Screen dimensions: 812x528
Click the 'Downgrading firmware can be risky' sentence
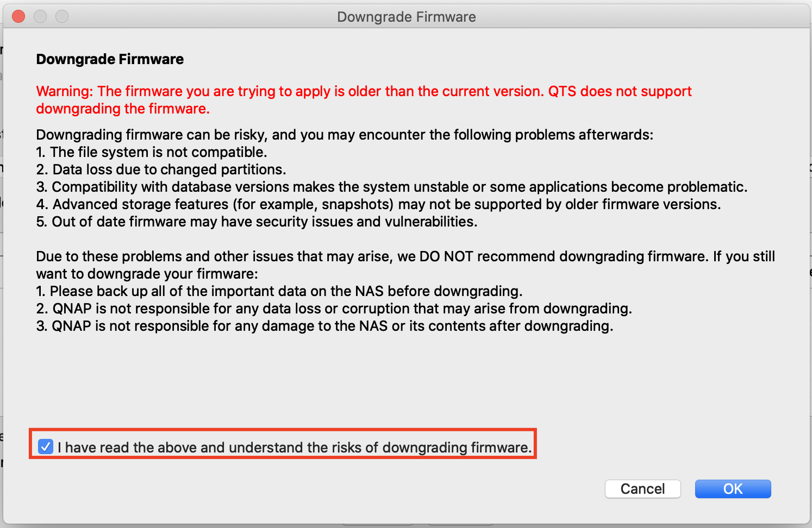pyautogui.click(x=345, y=135)
